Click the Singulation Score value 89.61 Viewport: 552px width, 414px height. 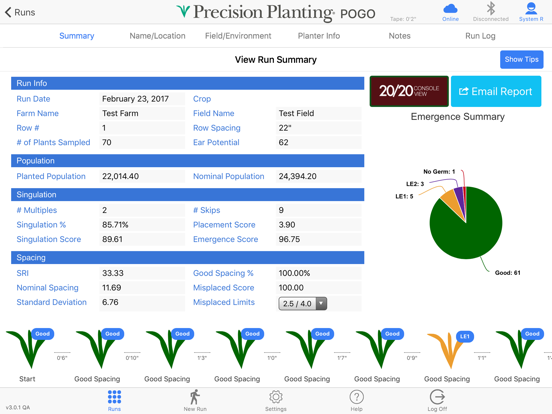tap(142, 239)
